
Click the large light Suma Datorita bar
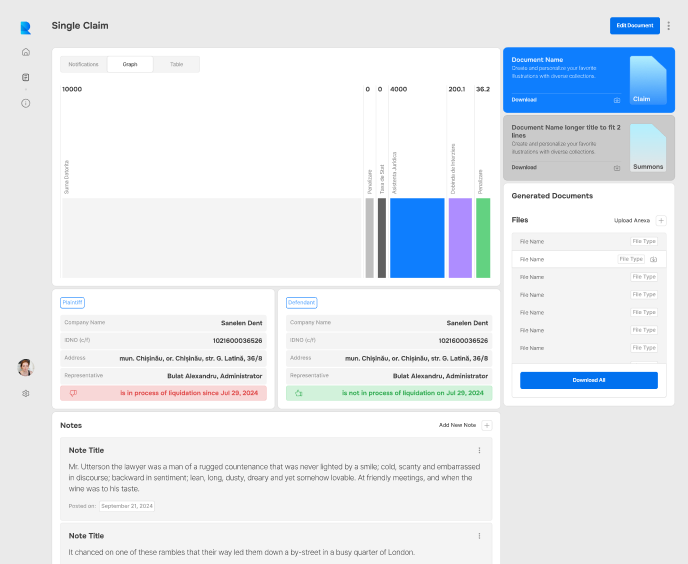[x=211, y=238]
